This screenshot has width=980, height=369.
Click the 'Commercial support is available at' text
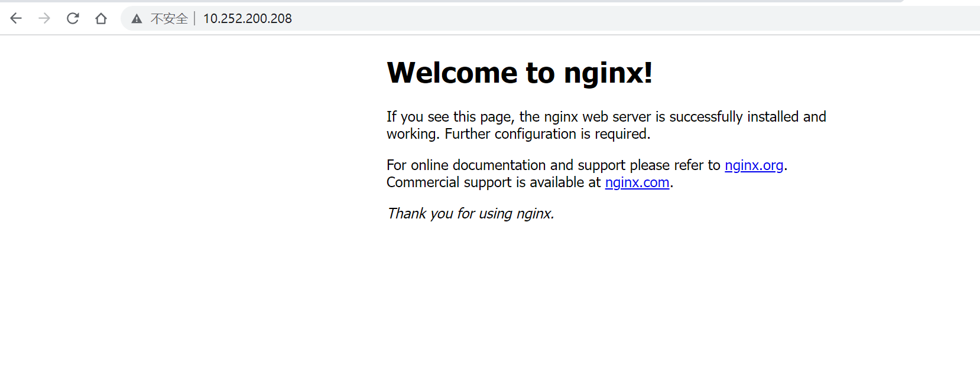pos(494,182)
